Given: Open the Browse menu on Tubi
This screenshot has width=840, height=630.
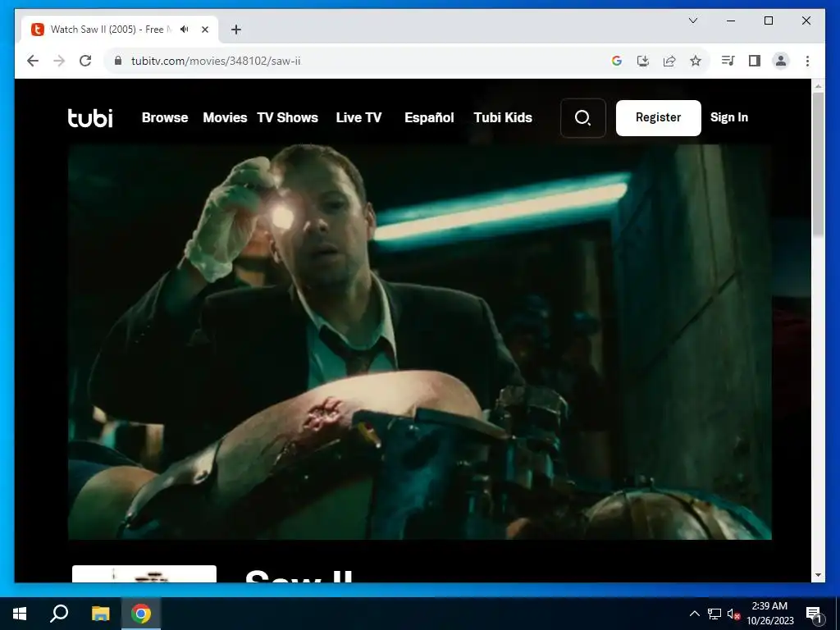Looking at the screenshot, I should pyautogui.click(x=165, y=117).
